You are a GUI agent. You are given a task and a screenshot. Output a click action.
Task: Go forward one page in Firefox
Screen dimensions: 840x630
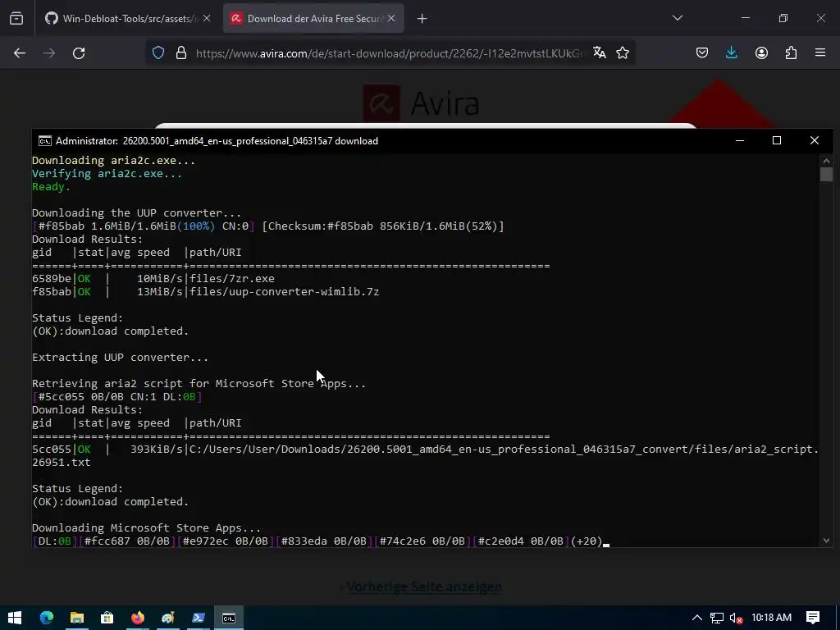tap(49, 53)
